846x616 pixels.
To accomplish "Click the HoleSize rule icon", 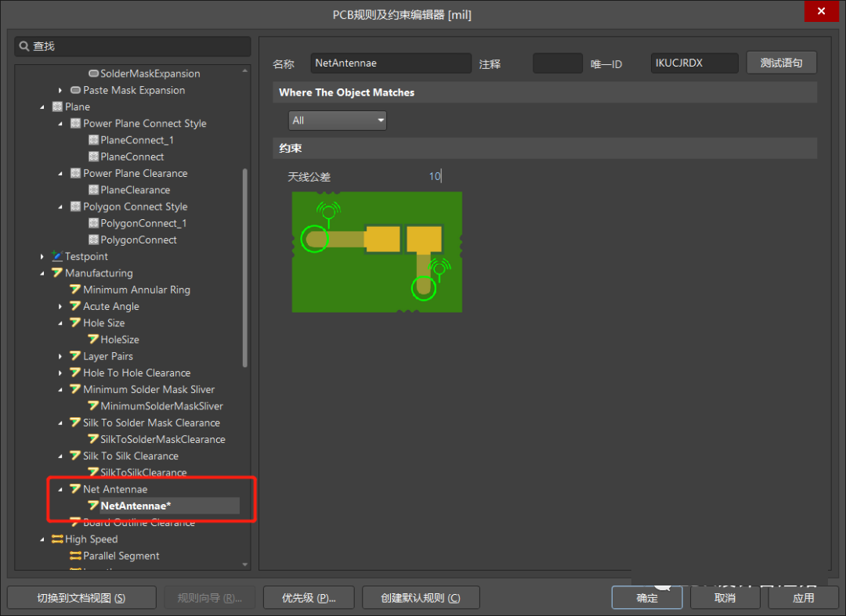I will point(93,340).
